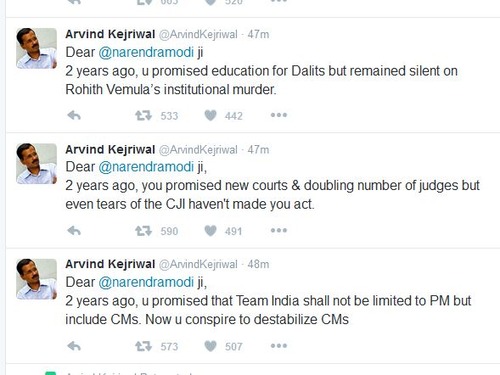Screen dimensions: 500x375
Task: Open @narendramodi mention in Team India tweet
Action: click(146, 282)
